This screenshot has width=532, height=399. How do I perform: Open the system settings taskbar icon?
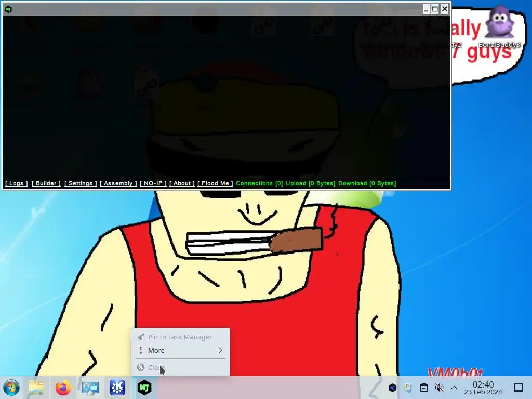point(90,388)
